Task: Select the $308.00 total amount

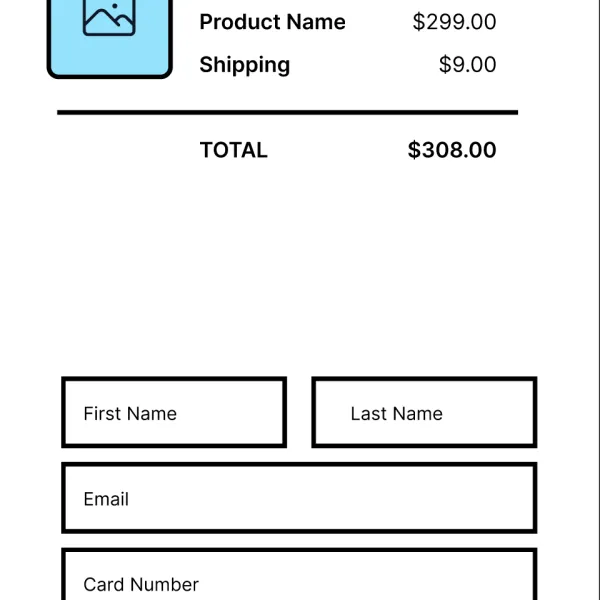Action: pyautogui.click(x=452, y=150)
